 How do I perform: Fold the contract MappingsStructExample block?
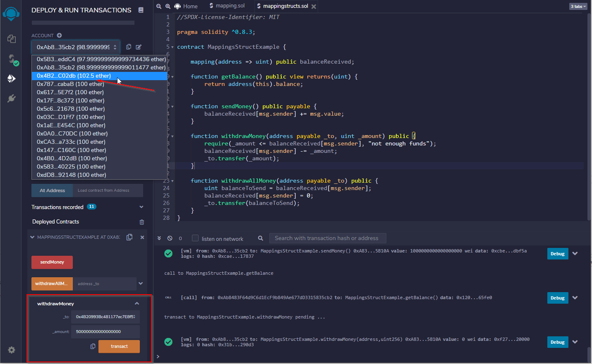pos(173,47)
